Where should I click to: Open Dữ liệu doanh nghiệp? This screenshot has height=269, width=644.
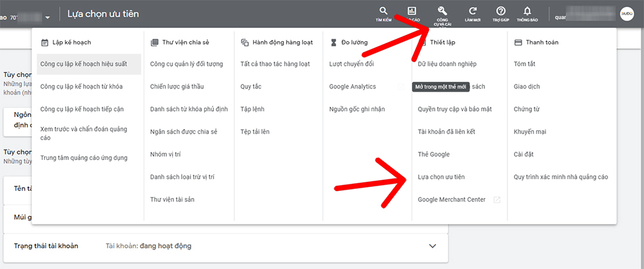(448, 64)
